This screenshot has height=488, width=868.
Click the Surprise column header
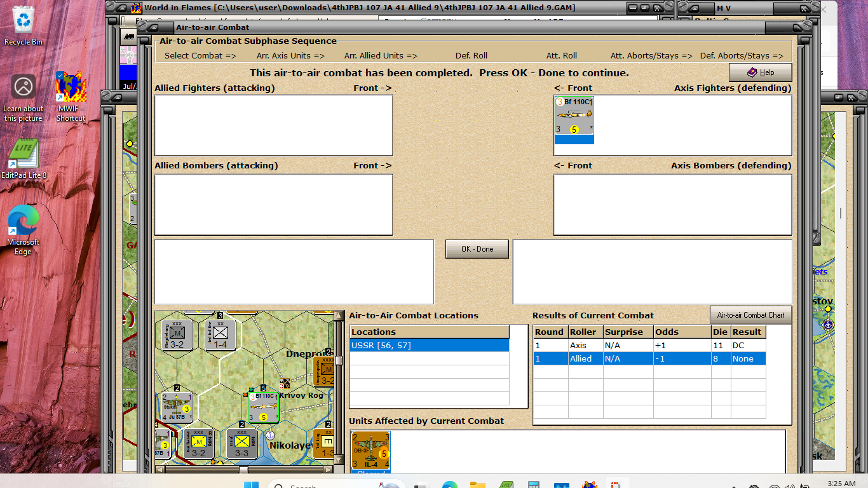point(628,332)
